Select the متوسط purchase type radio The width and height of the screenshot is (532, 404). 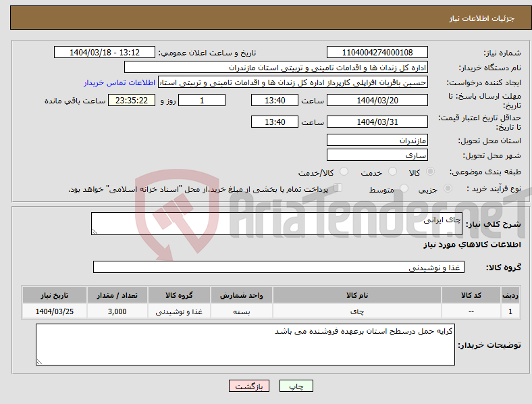coord(404,188)
